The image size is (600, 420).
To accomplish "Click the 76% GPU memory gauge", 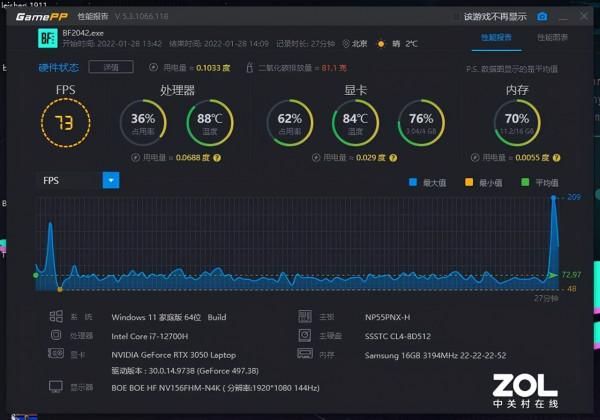I will pyautogui.click(x=420, y=122).
